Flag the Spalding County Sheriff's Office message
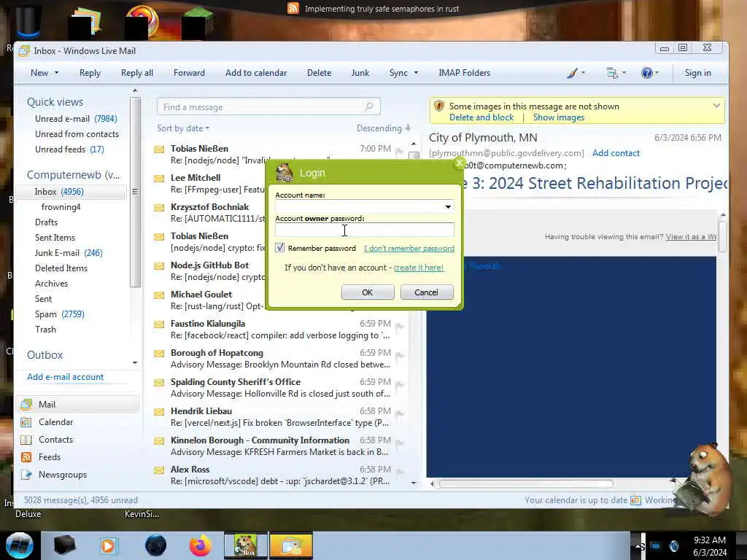Screen dimensions: 747x560 click(x=399, y=385)
